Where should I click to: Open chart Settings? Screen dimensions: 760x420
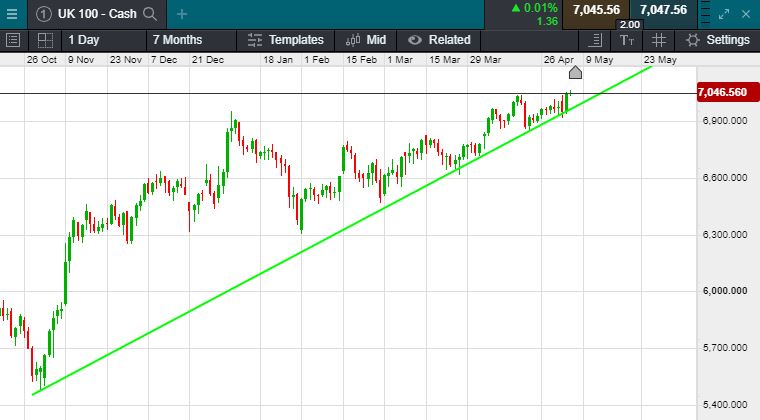coord(718,40)
